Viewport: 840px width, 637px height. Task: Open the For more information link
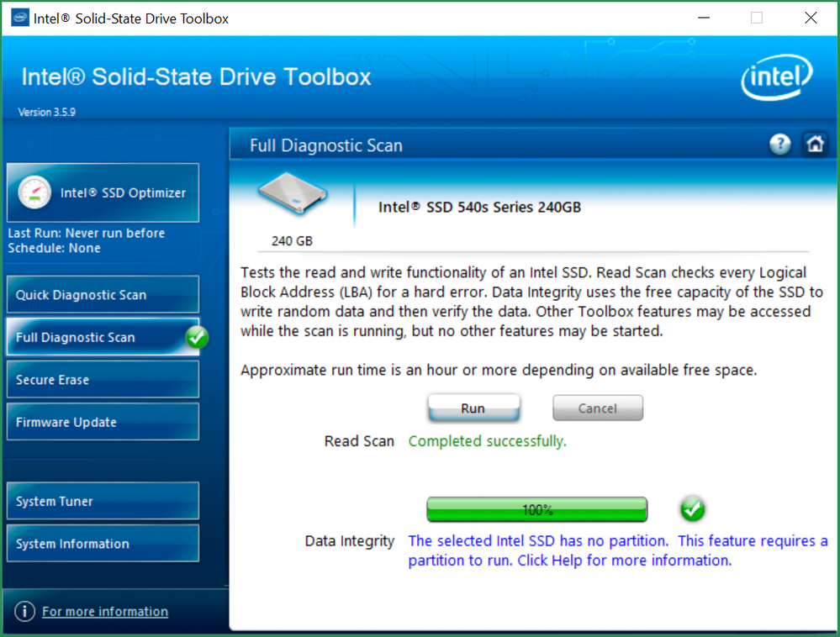[x=105, y=611]
